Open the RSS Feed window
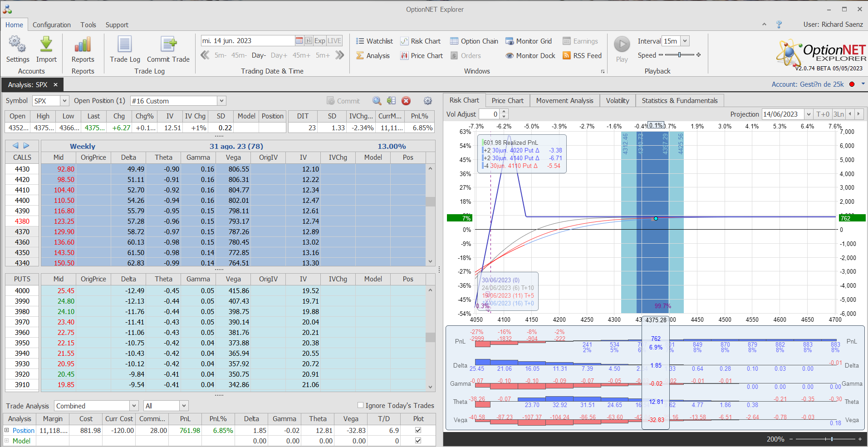Viewport: 868px width, 447px height. 582,56
